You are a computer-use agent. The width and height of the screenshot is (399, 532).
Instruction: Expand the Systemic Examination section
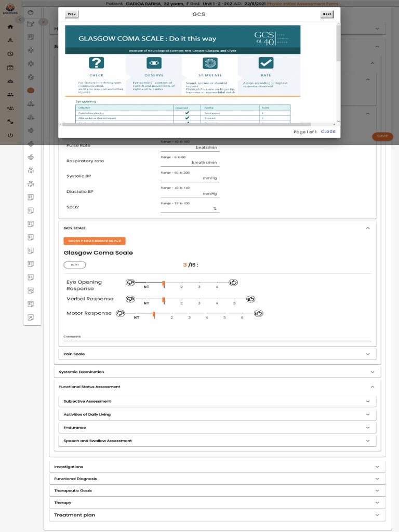pos(217,372)
